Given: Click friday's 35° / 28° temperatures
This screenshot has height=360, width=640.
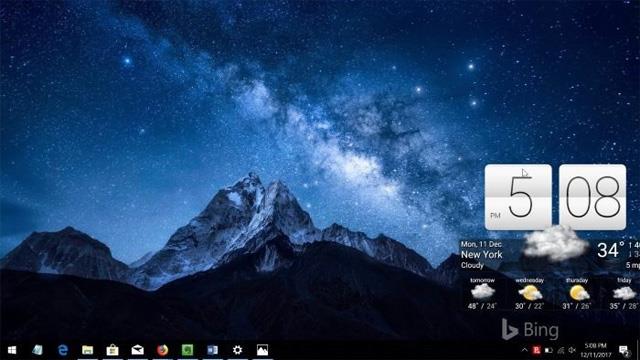Looking at the screenshot, I should click(x=624, y=306).
